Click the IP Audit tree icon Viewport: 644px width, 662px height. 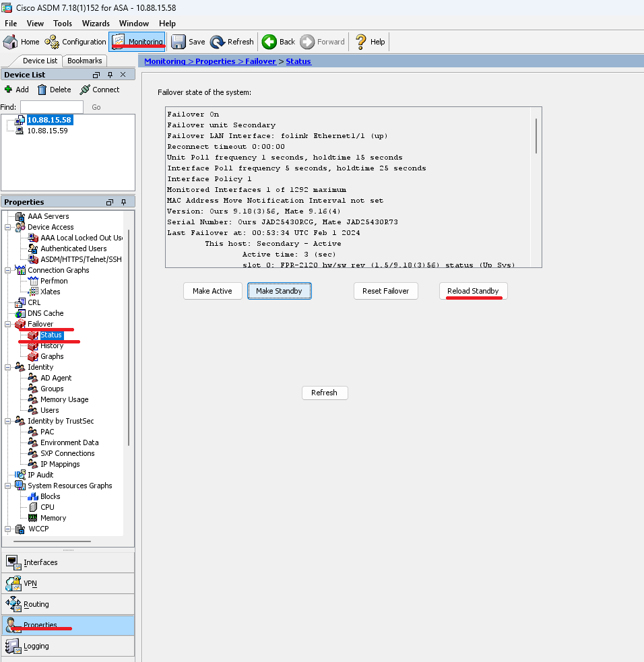coord(20,475)
